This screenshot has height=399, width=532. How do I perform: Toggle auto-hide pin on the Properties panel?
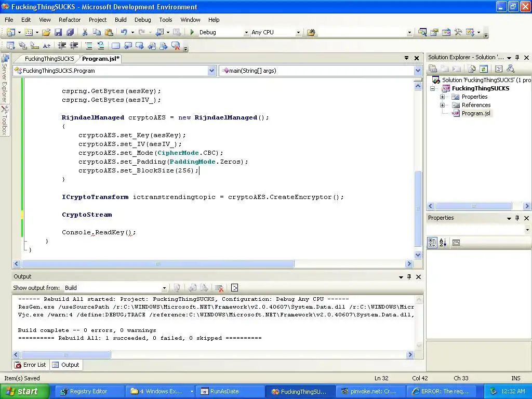click(517, 218)
